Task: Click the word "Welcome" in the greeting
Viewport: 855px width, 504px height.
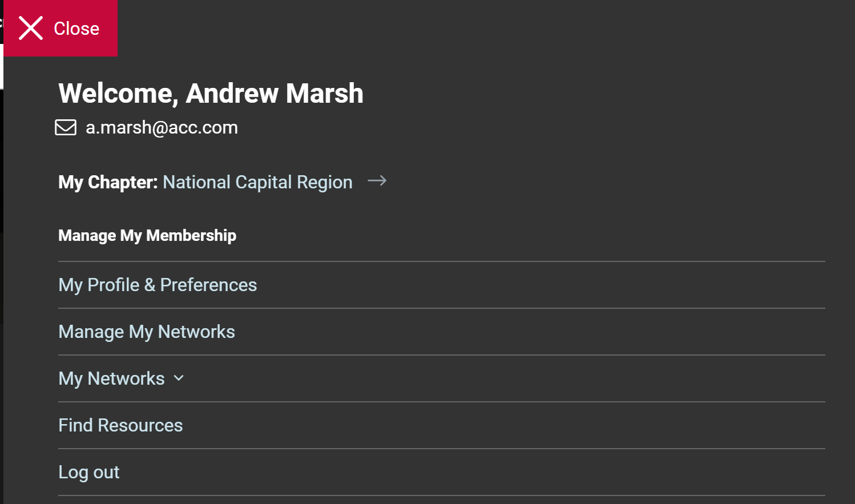Action: coord(118,94)
